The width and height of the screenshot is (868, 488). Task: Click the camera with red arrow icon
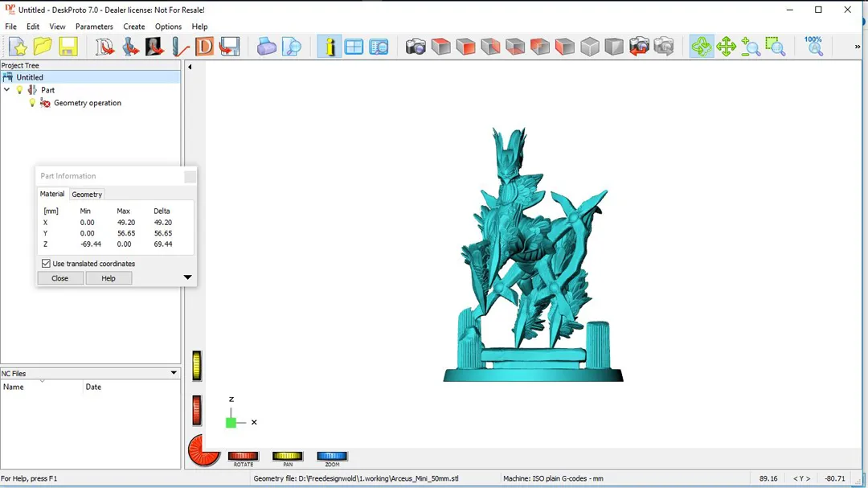[639, 47]
